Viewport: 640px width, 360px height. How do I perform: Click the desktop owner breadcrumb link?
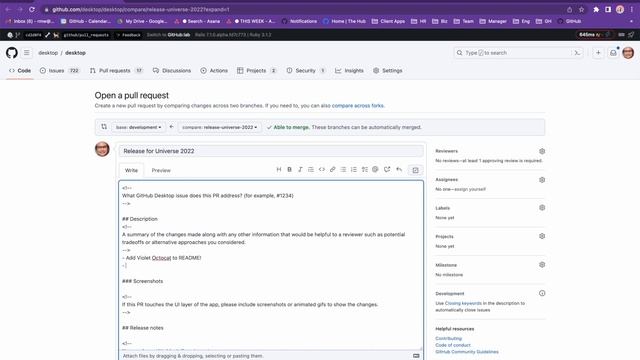click(x=48, y=53)
